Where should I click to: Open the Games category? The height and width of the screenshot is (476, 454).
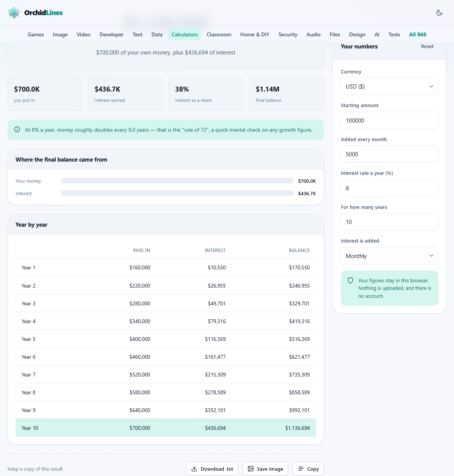point(36,34)
